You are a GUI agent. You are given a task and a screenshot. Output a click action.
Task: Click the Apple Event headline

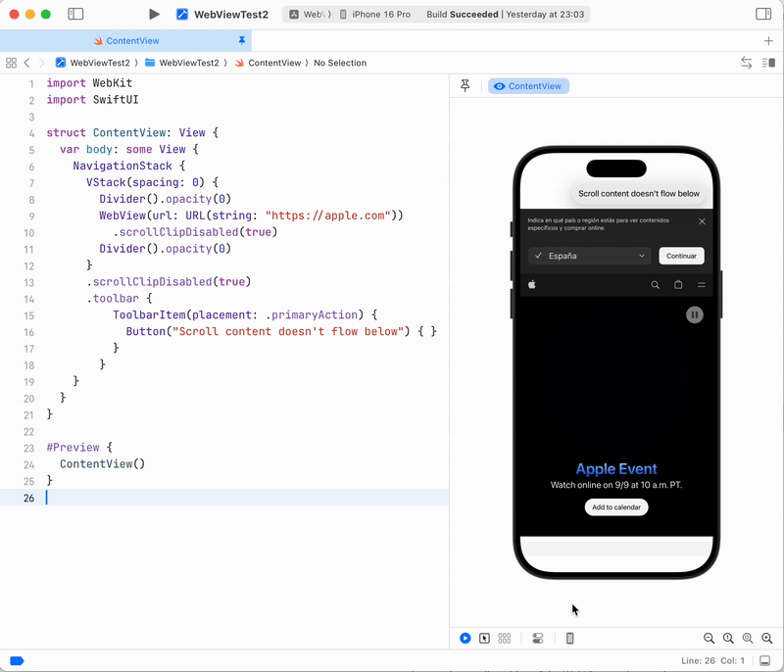click(616, 468)
